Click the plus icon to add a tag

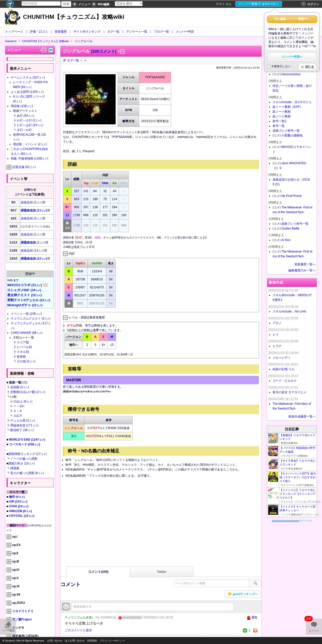pyautogui.click(x=85, y=60)
